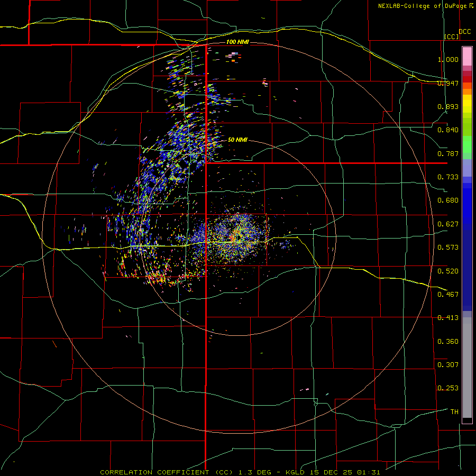Click the 50 NMI range ring label

pyautogui.click(x=237, y=140)
